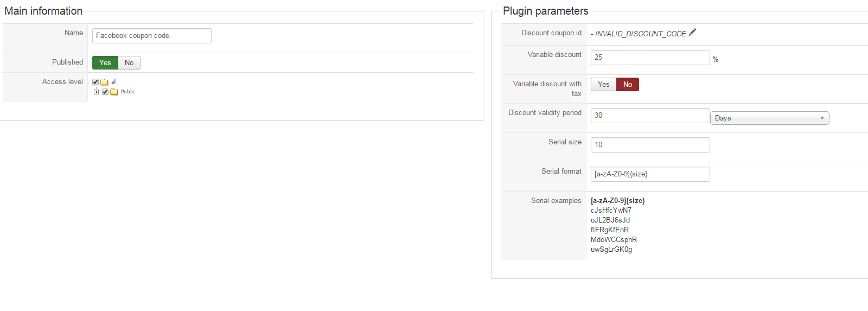Image resolution: width=868 pixels, height=311 pixels.
Task: Click into the Serial size field
Action: [x=650, y=145]
